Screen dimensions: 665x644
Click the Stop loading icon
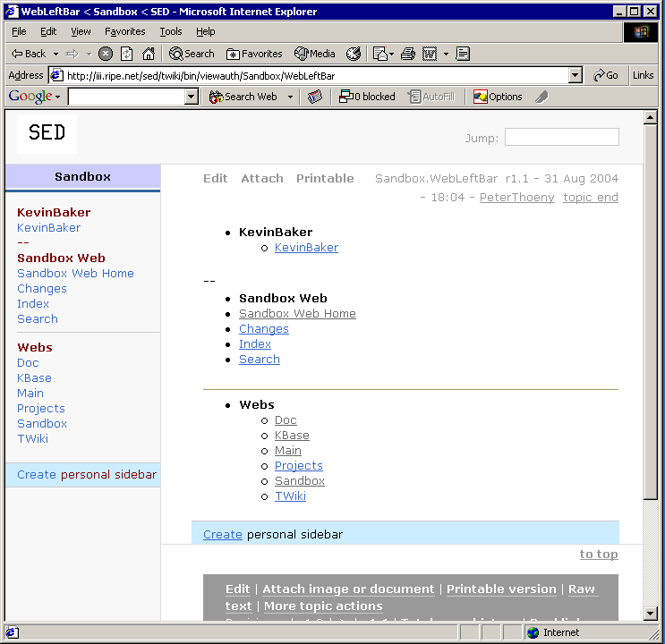tap(106, 54)
